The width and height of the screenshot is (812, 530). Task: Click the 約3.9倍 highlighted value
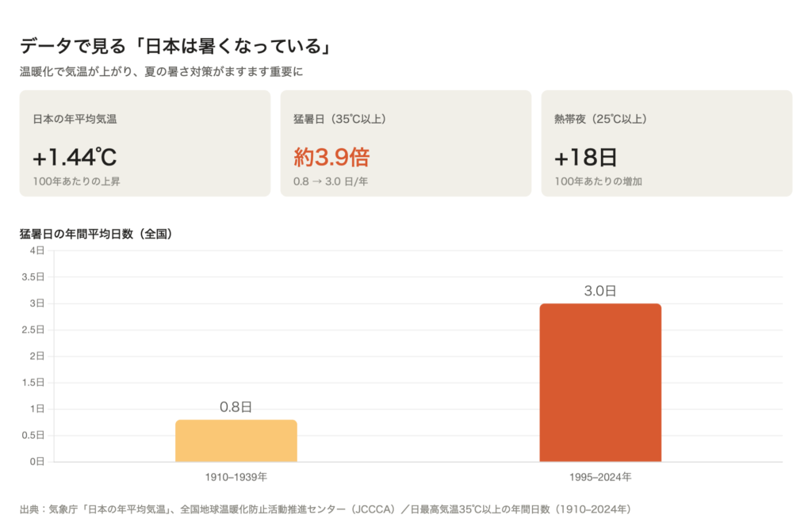coord(331,157)
